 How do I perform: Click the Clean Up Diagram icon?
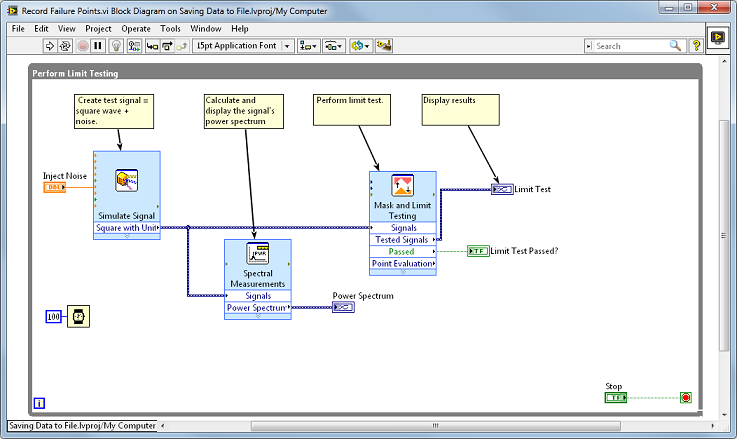[383, 46]
